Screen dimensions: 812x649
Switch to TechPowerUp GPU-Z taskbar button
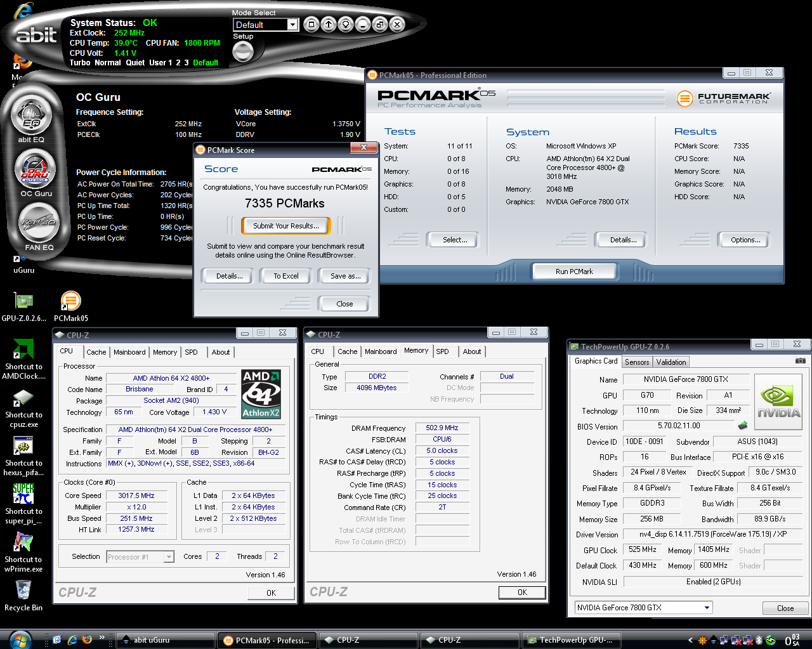pyautogui.click(x=572, y=640)
